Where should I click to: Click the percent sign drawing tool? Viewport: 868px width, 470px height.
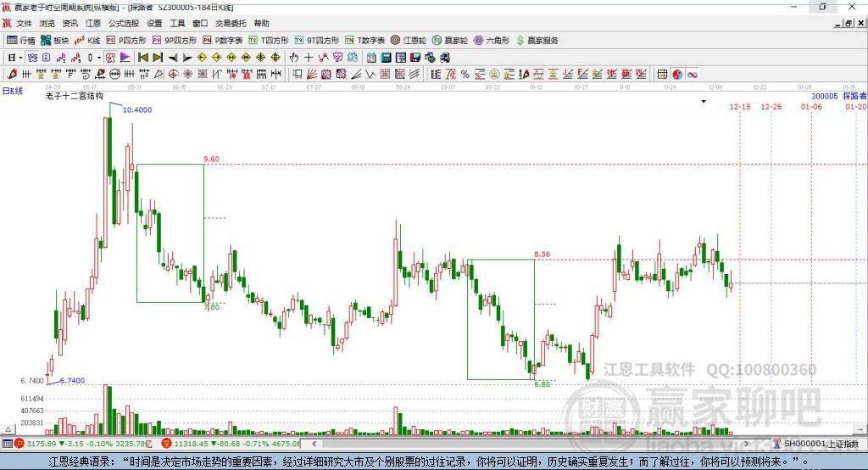click(x=465, y=75)
